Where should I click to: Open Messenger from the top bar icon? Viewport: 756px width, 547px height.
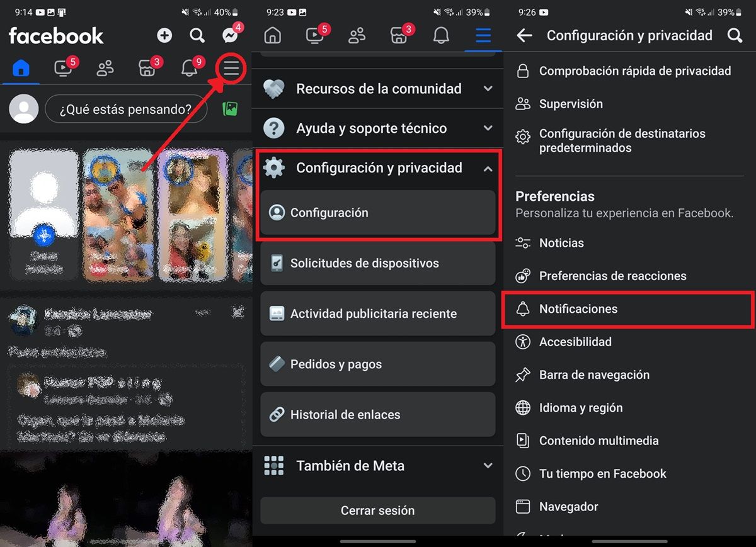(x=229, y=36)
